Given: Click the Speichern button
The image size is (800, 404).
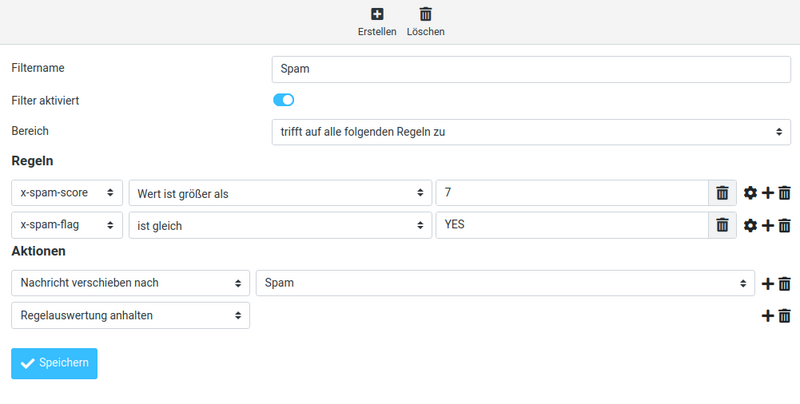Looking at the screenshot, I should [x=54, y=363].
